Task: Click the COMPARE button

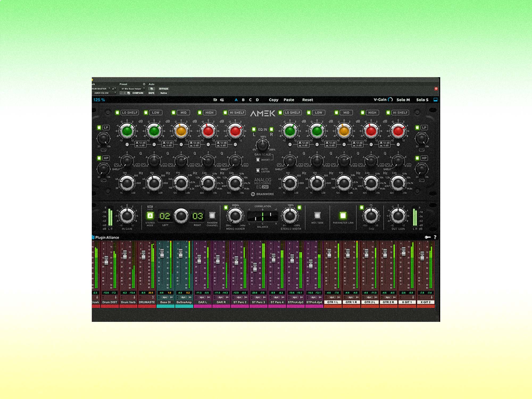Action: pyautogui.click(x=138, y=93)
